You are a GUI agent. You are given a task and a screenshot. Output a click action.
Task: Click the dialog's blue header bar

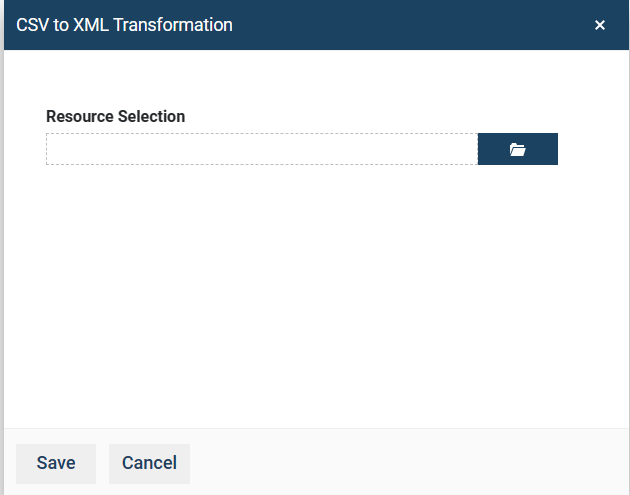pos(400,25)
